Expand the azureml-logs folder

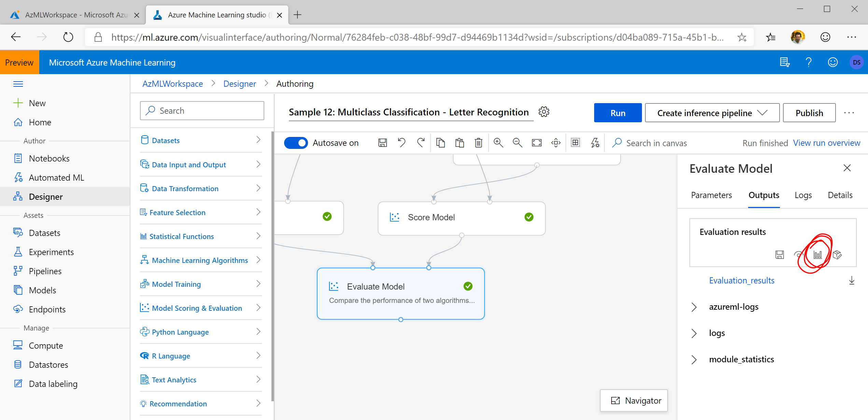[694, 307]
